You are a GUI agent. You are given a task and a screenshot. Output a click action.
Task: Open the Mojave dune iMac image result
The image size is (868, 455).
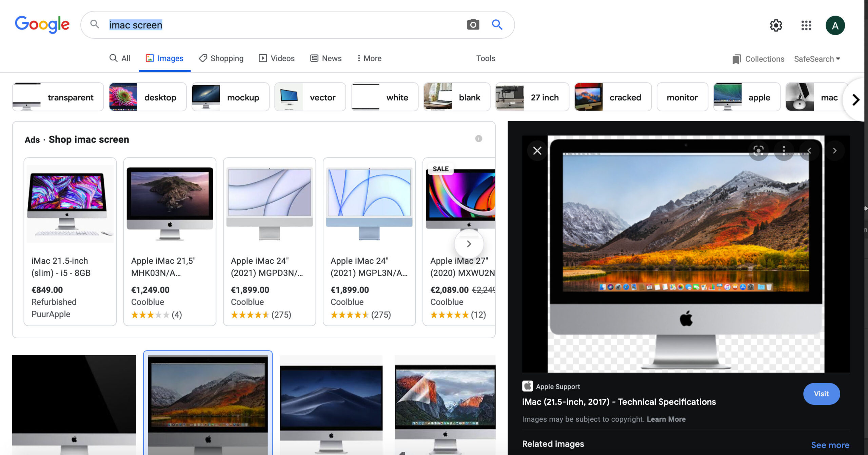[331, 405]
